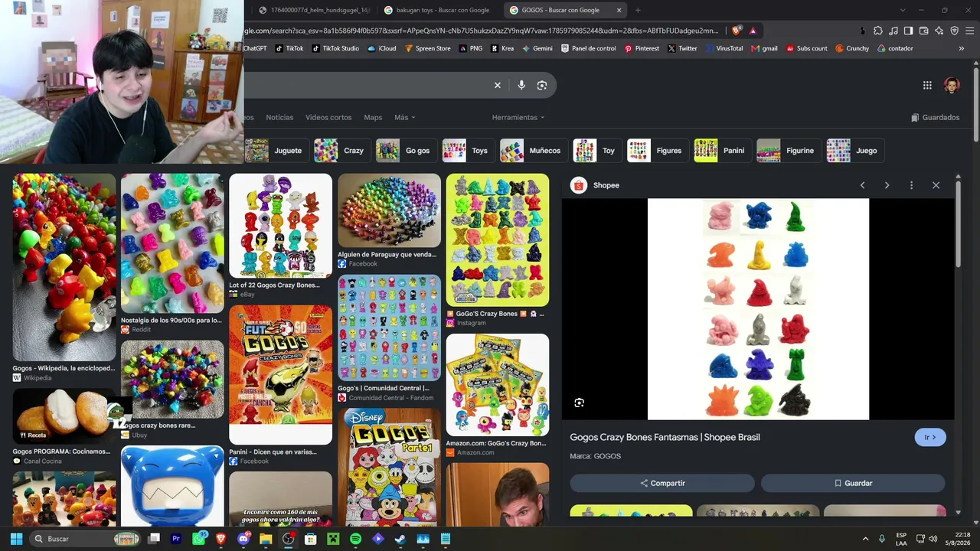Click the ESP LAA keyboard language indicator
The width and height of the screenshot is (980, 551).
901,539
